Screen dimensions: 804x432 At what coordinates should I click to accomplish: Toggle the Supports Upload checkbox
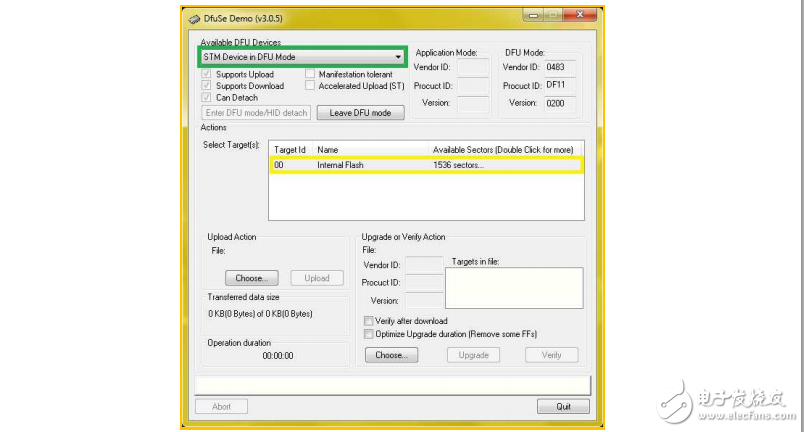(x=207, y=74)
